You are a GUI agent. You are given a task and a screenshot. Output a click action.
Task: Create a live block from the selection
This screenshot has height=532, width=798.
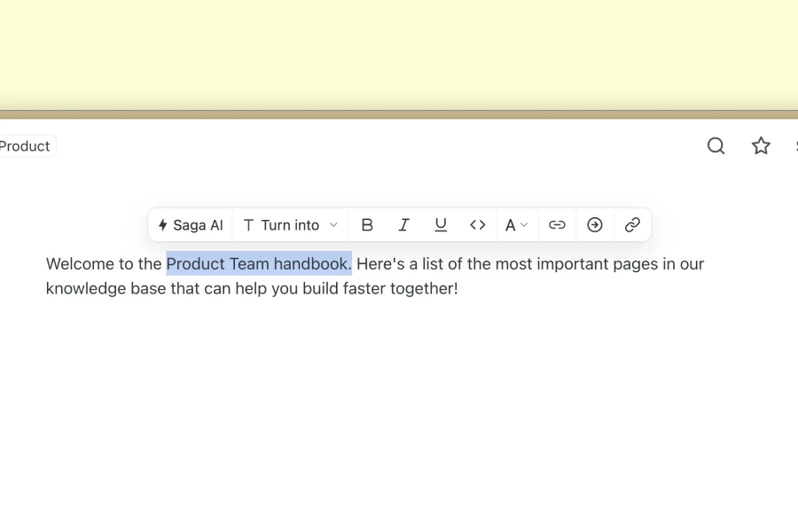point(632,224)
